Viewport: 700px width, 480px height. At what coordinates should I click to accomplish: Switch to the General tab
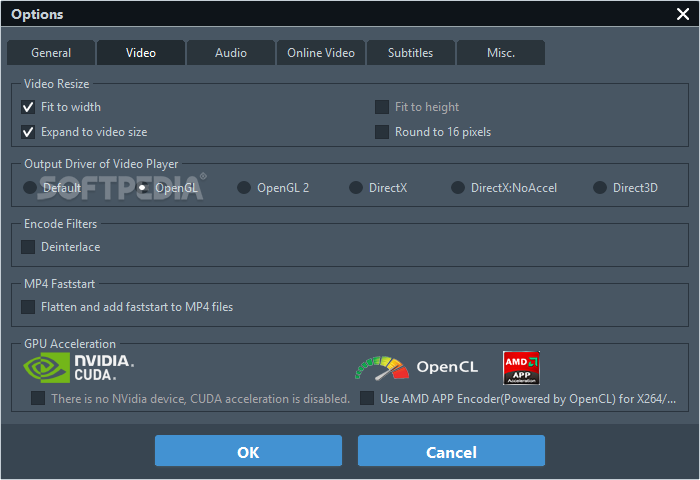pos(51,53)
